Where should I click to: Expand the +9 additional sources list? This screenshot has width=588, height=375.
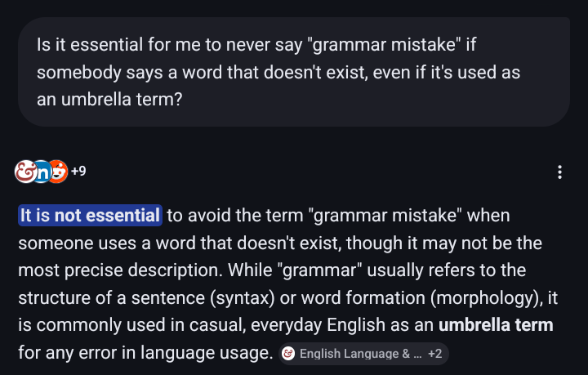coord(78,172)
